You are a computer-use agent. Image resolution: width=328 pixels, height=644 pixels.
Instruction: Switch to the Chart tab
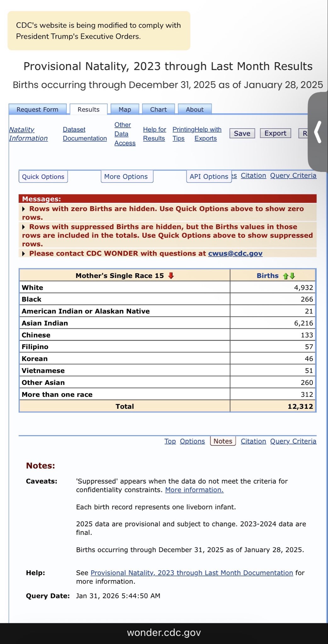158,109
